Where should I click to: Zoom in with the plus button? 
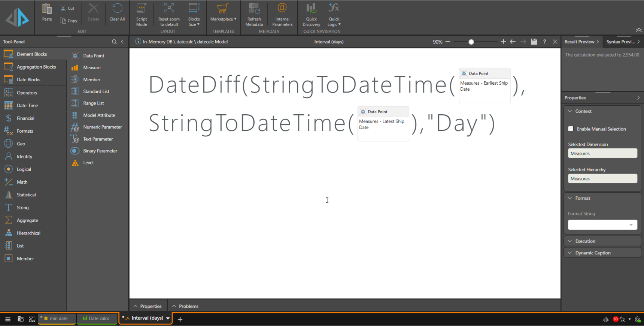[503, 42]
